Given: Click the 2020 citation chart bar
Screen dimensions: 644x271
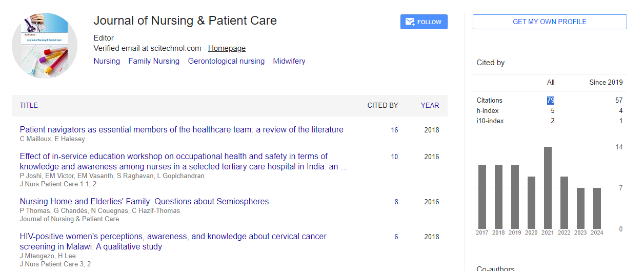Looking at the screenshot, I should pyautogui.click(x=531, y=203).
